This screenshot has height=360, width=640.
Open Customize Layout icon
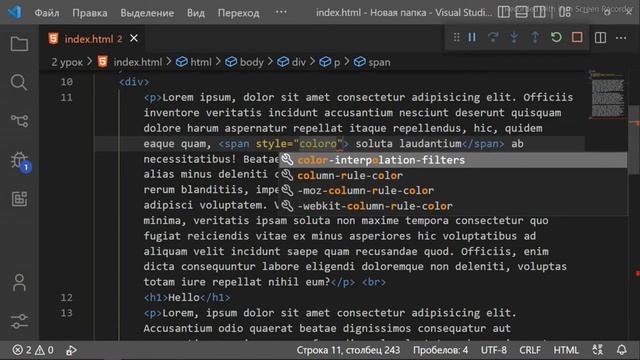[x=565, y=12]
